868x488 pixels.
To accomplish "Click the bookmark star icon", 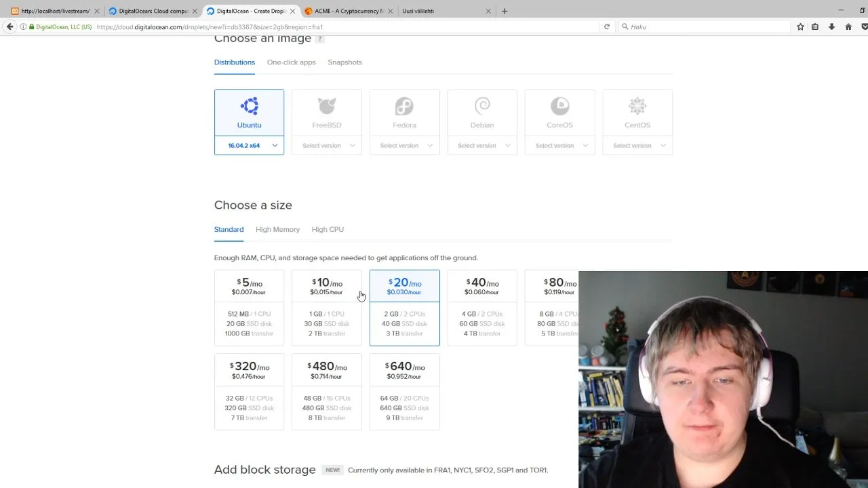I will [x=800, y=27].
